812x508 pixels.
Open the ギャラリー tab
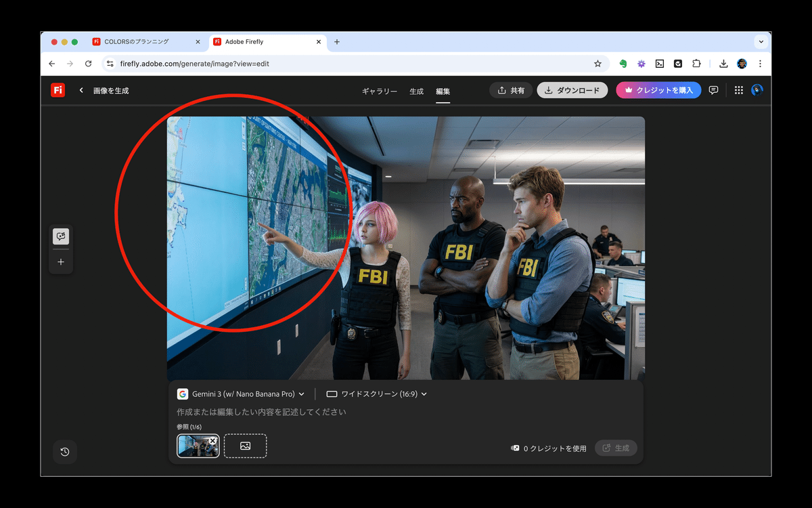[x=380, y=91]
